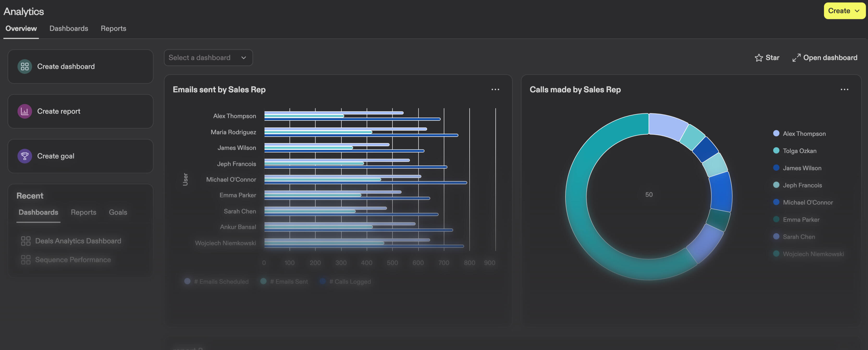Image resolution: width=868 pixels, height=350 pixels.
Task: Switch to the Goals tab under Recent
Action: [x=118, y=213]
